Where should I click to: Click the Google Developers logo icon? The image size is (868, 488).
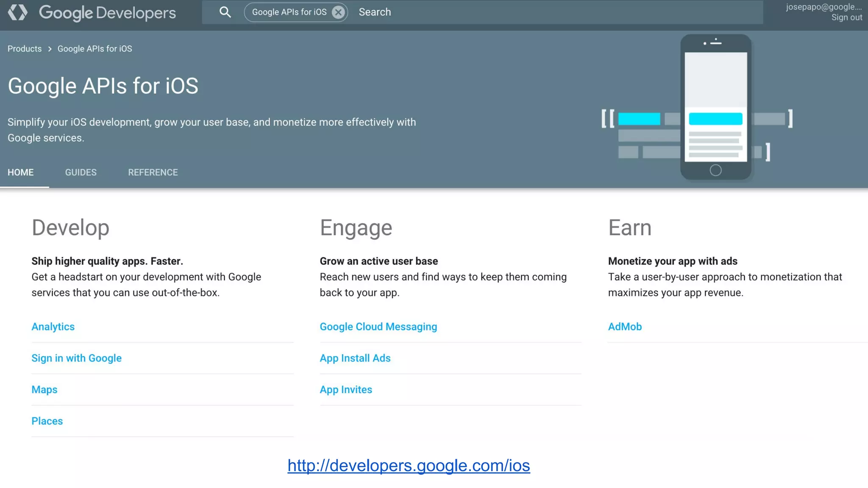(18, 12)
